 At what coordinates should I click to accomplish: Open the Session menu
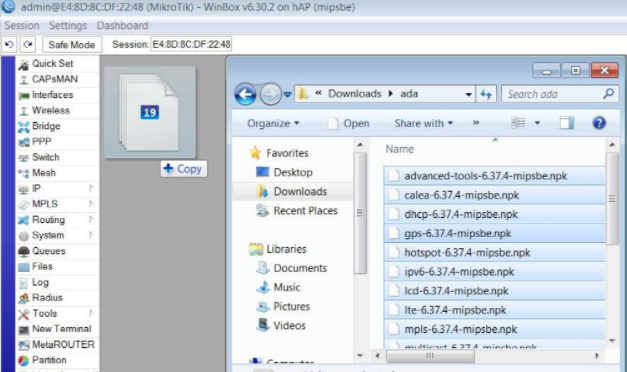22,26
